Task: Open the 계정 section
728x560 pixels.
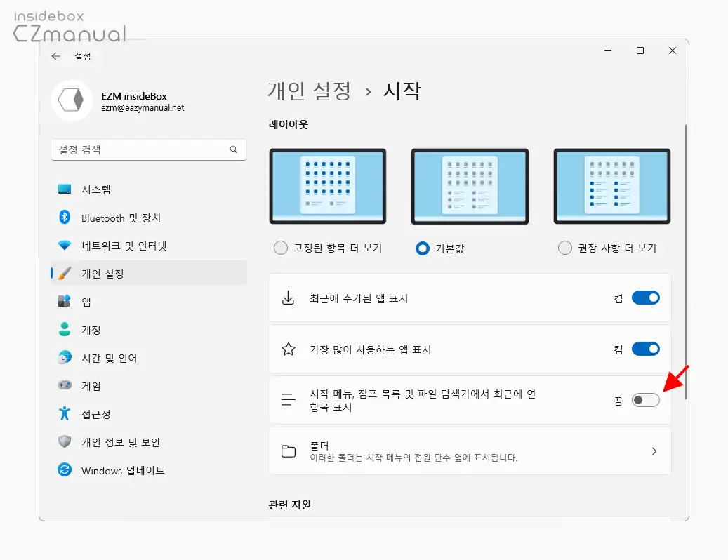Action: 93,330
